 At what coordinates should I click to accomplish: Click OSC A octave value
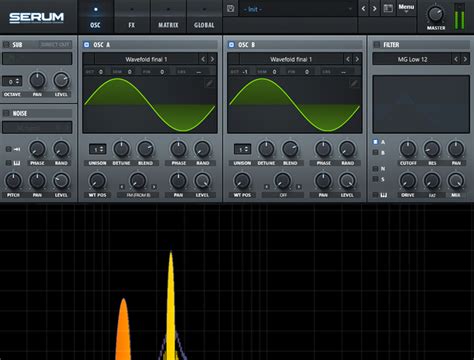click(x=100, y=72)
